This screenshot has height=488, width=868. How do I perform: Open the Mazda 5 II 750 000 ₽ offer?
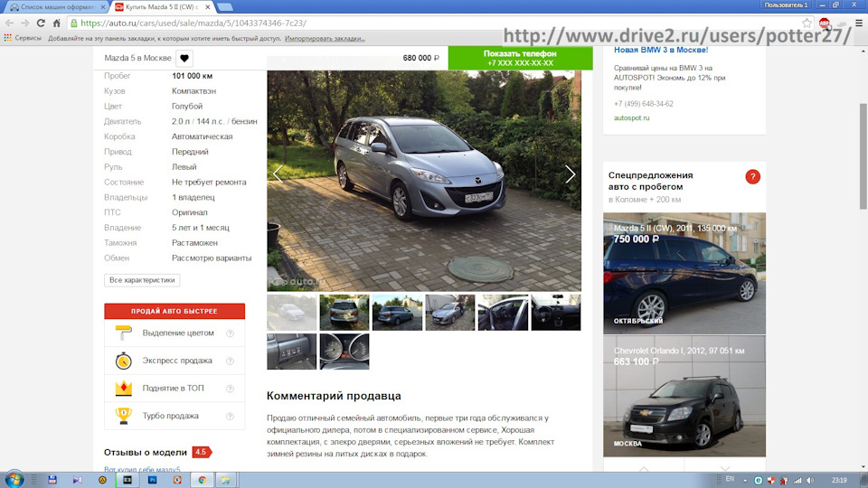tap(684, 273)
